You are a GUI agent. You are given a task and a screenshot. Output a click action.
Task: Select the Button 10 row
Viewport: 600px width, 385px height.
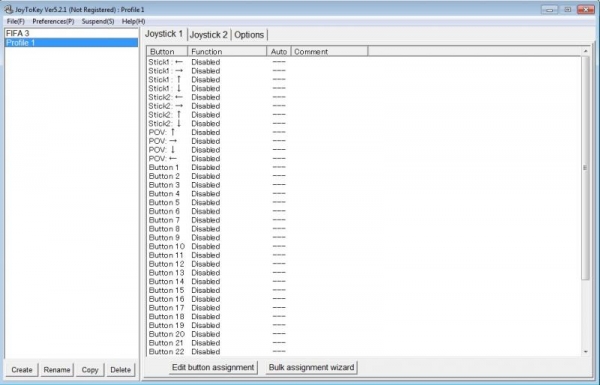[x=364, y=247]
